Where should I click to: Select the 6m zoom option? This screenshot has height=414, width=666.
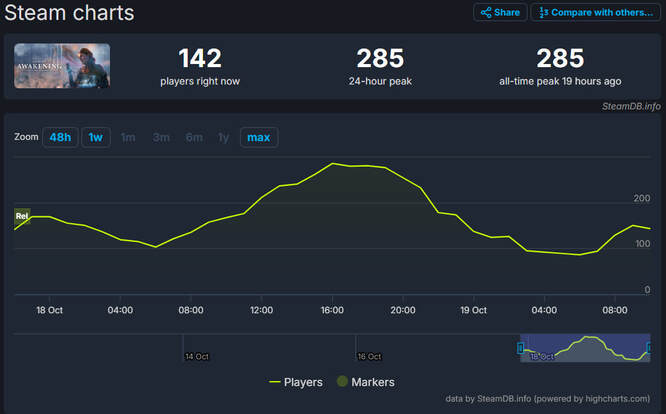tap(194, 137)
